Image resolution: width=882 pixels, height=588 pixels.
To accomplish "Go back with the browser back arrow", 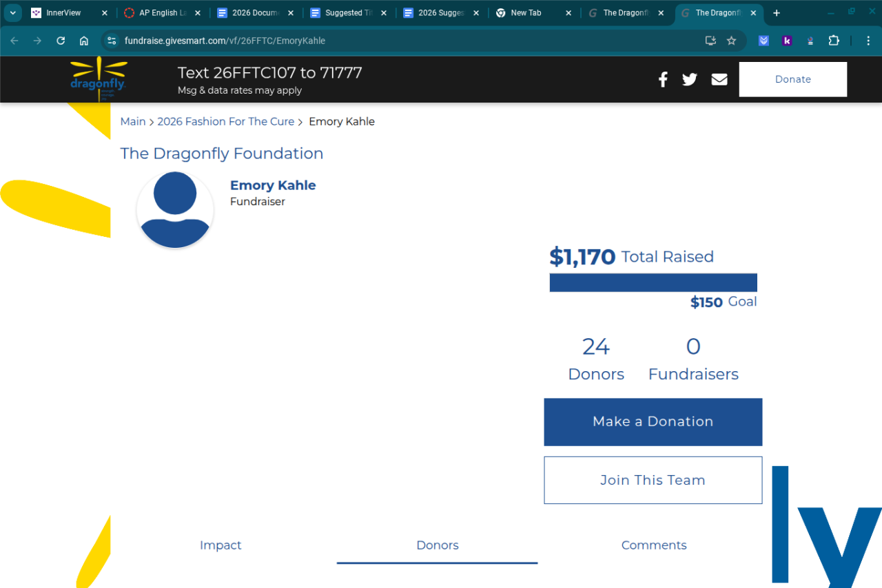I will (x=14, y=41).
